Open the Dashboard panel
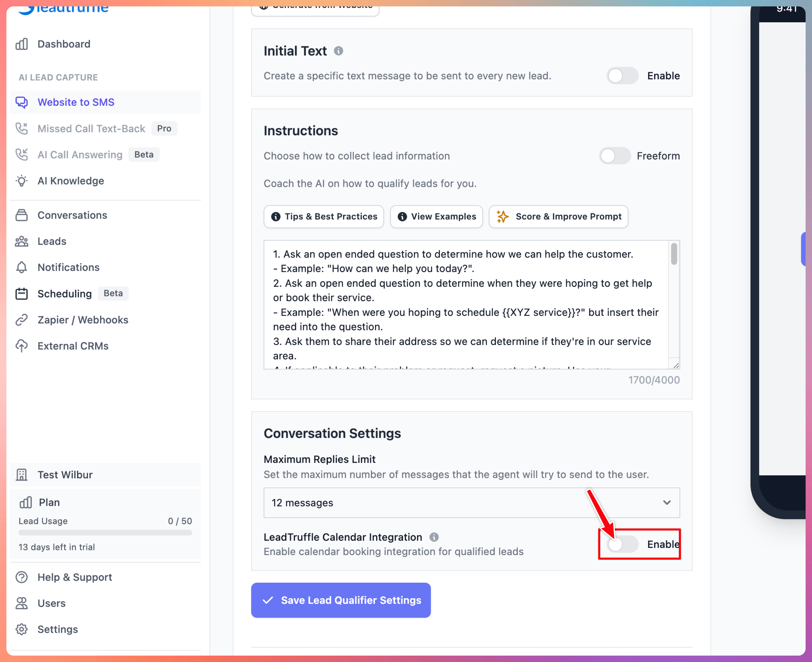The width and height of the screenshot is (812, 662). click(x=63, y=44)
